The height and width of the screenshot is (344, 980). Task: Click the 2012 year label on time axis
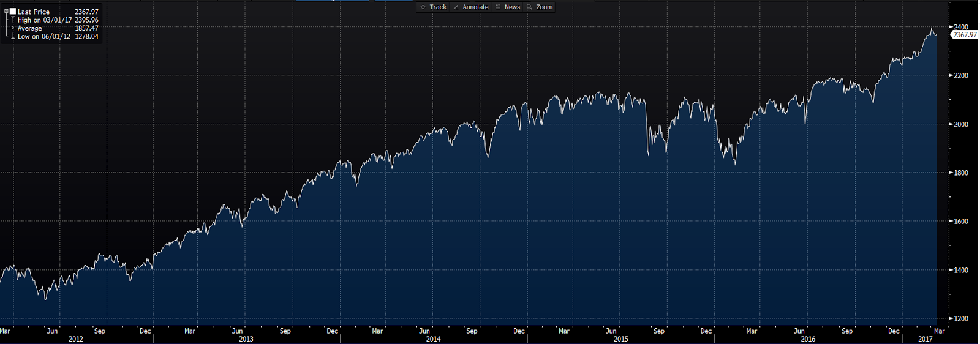(x=76, y=339)
